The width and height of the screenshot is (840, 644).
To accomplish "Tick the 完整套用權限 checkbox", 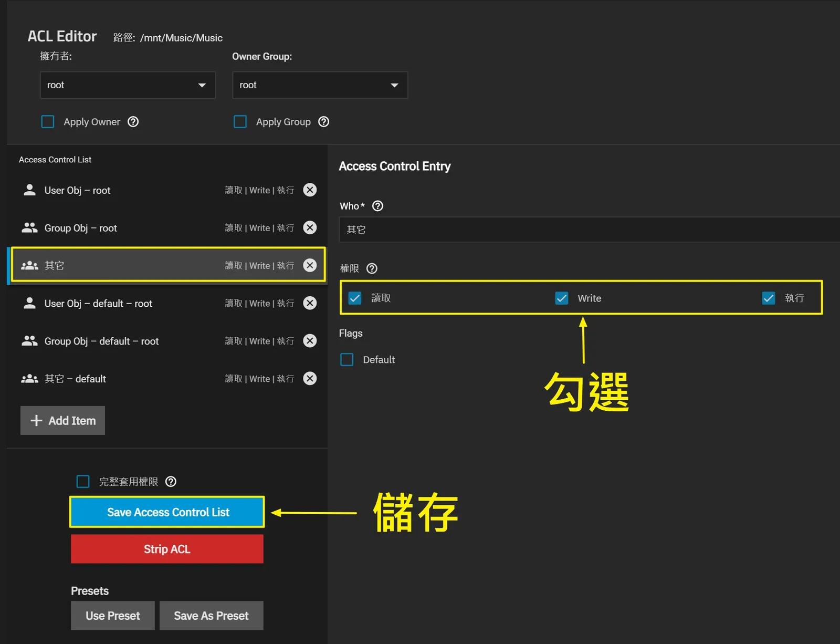I will [x=83, y=482].
